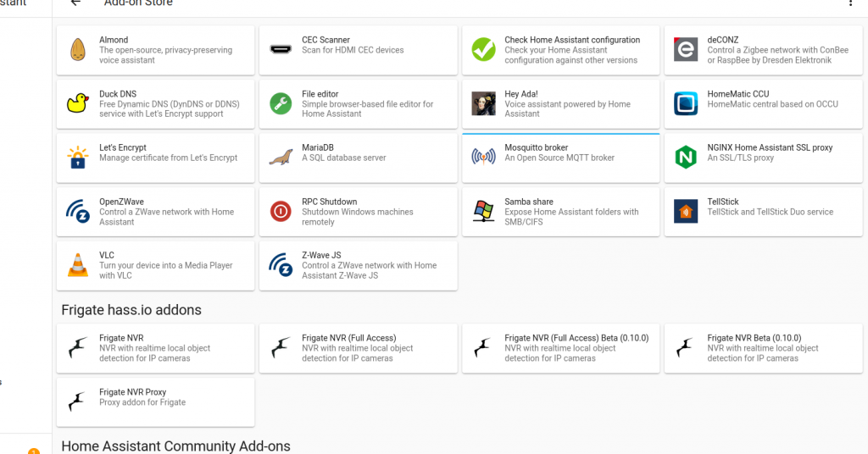Click the NGINX green hexagon icon
Image resolution: width=868 pixels, height=454 pixels.
click(686, 158)
